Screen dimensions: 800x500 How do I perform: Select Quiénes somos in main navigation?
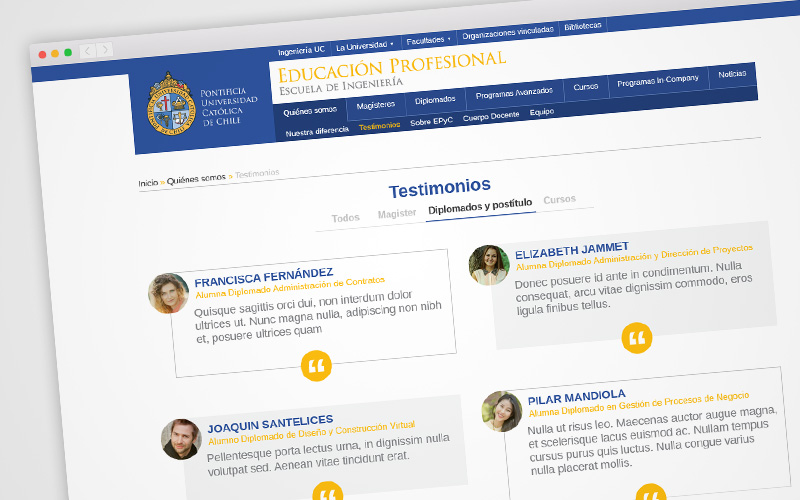310,111
